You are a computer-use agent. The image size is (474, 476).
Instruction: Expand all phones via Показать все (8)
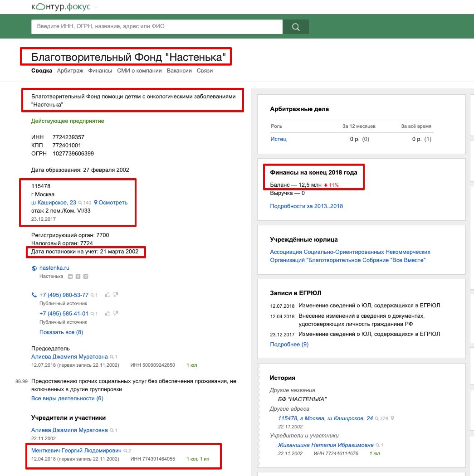click(x=61, y=332)
